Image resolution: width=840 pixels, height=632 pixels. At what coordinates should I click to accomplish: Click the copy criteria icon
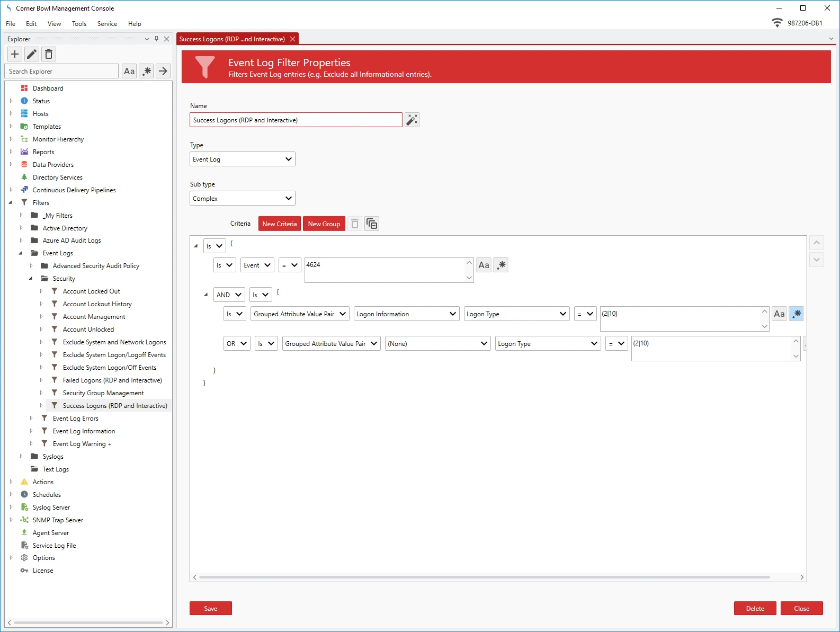pyautogui.click(x=372, y=224)
